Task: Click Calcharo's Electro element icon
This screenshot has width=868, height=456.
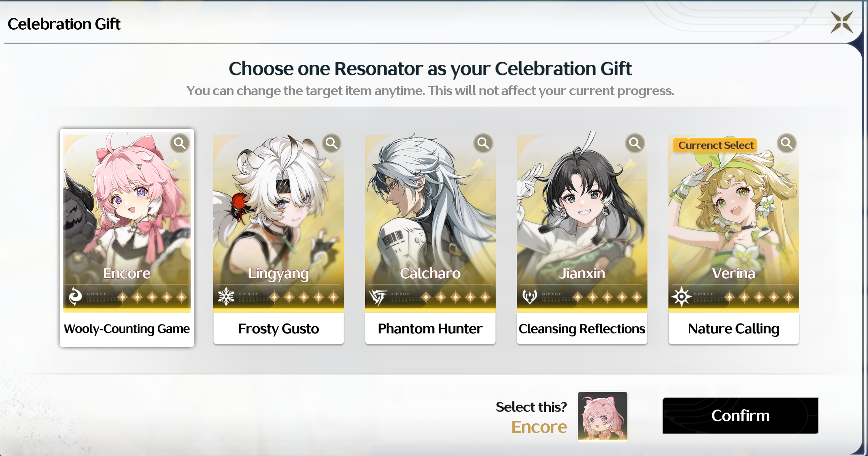Action: (x=378, y=297)
